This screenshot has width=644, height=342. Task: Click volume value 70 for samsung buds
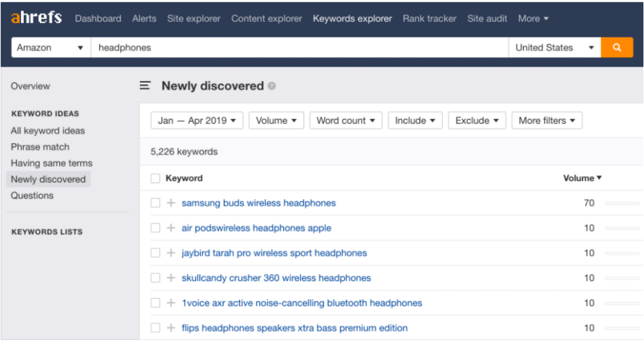[x=589, y=203]
